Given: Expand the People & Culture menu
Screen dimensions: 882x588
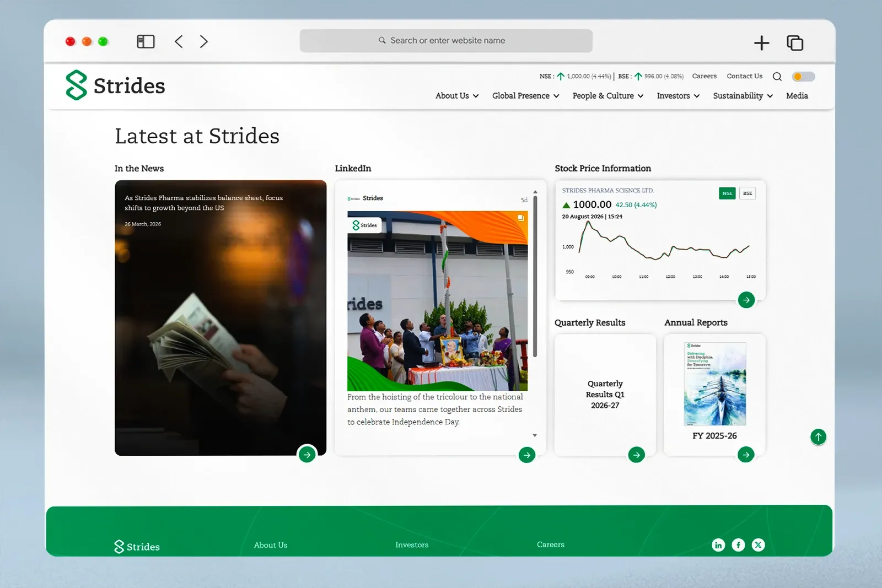Looking at the screenshot, I should (x=608, y=96).
